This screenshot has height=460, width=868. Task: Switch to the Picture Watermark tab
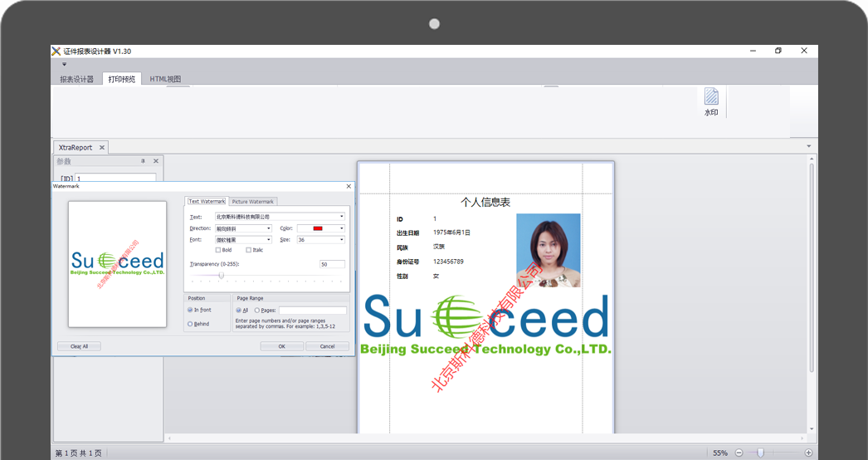point(253,201)
